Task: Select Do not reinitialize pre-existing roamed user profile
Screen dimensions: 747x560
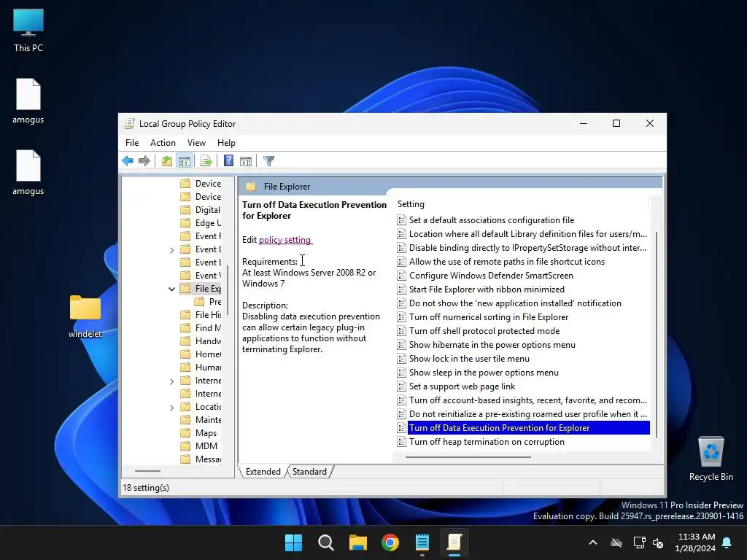Action: point(528,414)
